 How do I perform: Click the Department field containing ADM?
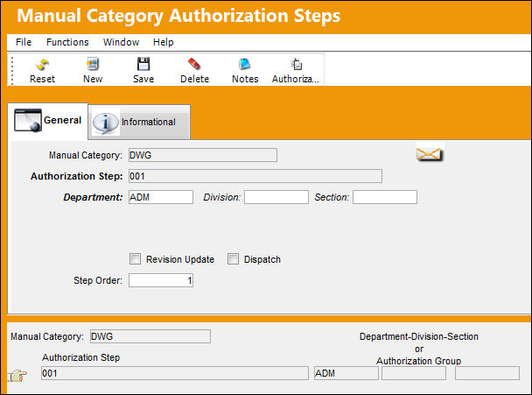coord(161,197)
